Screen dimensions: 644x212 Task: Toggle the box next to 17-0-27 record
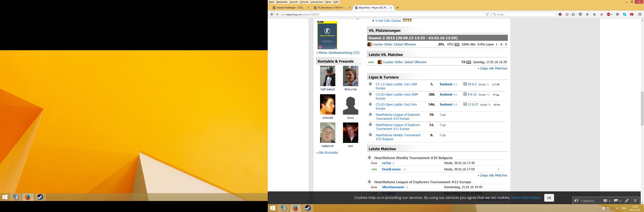click(x=465, y=104)
